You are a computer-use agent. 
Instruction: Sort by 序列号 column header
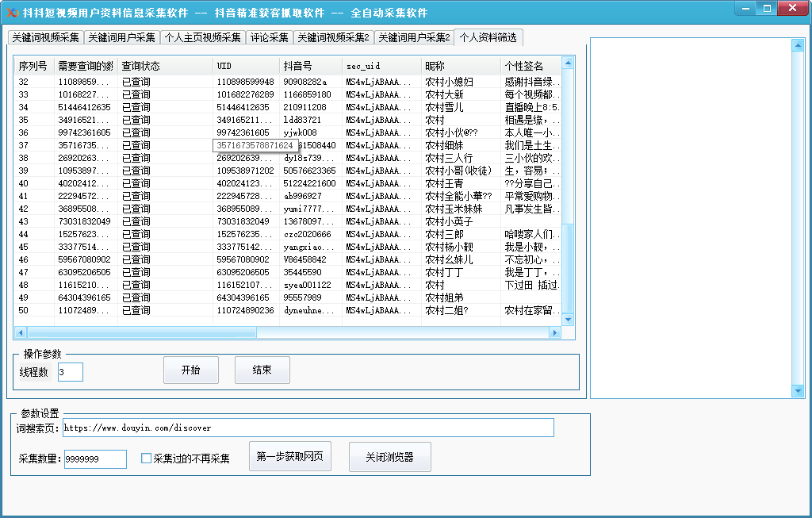[x=33, y=66]
